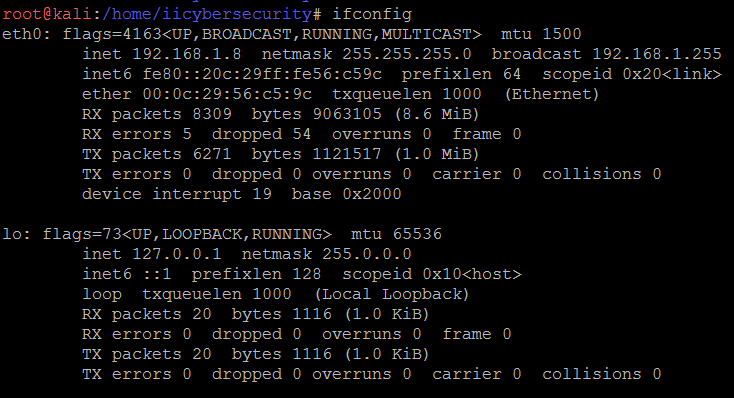
Task: Click the /home/iicybersecurity path in prompt
Action: (x=207, y=15)
